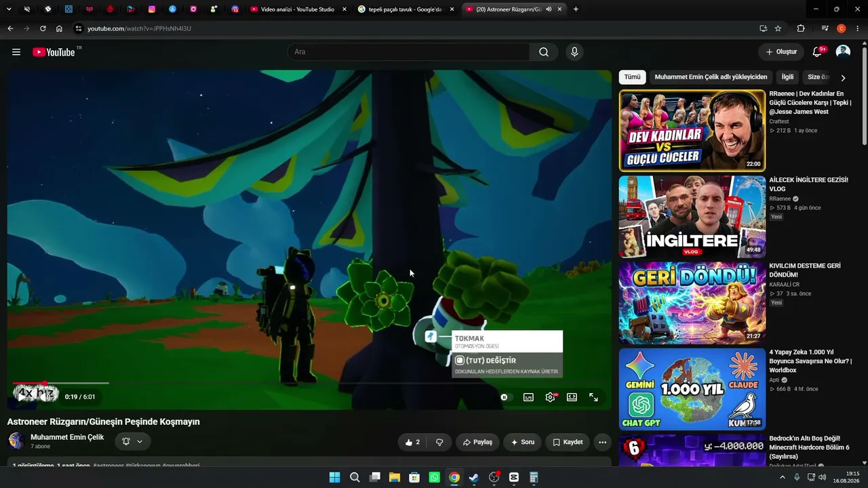Open Windows Start menu
The width and height of the screenshot is (868, 488).
click(x=334, y=477)
